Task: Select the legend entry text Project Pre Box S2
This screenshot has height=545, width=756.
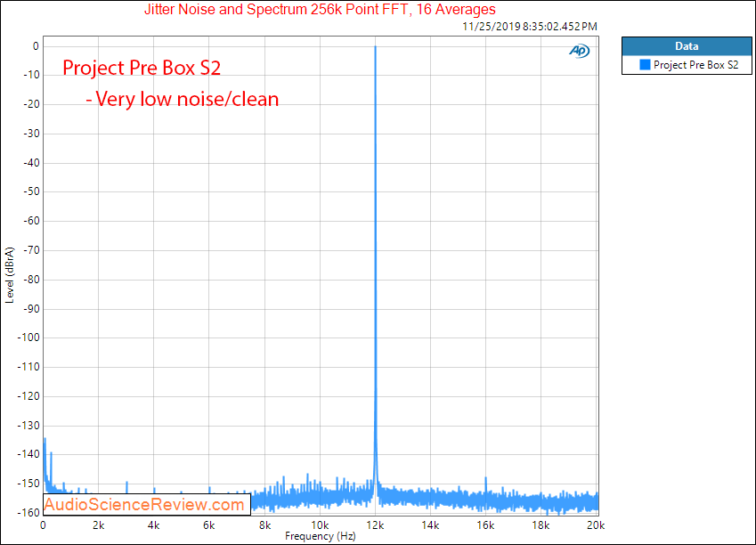Action: pyautogui.click(x=695, y=65)
